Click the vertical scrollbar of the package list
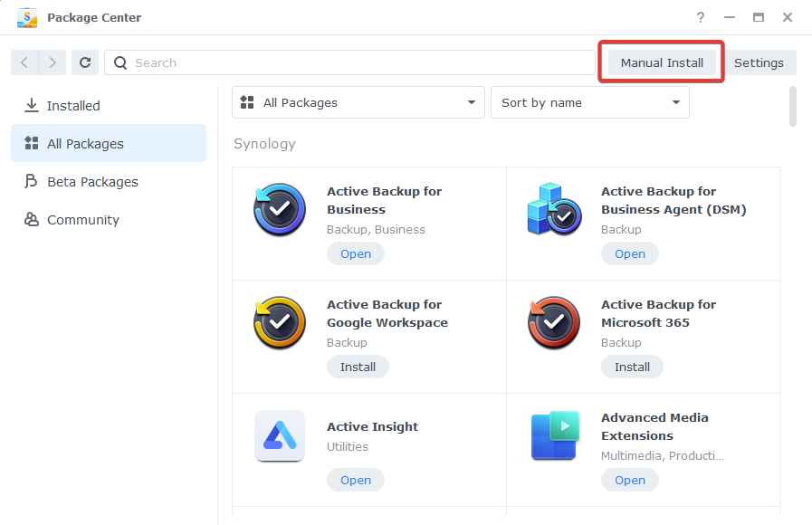 [x=793, y=106]
